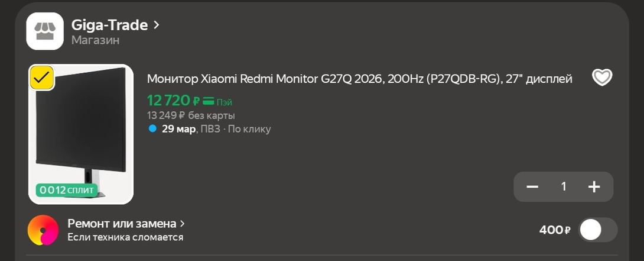This screenshot has height=261, width=644.
Task: Uncheck the yellow checkbox on the monitor item
Action: (x=42, y=77)
